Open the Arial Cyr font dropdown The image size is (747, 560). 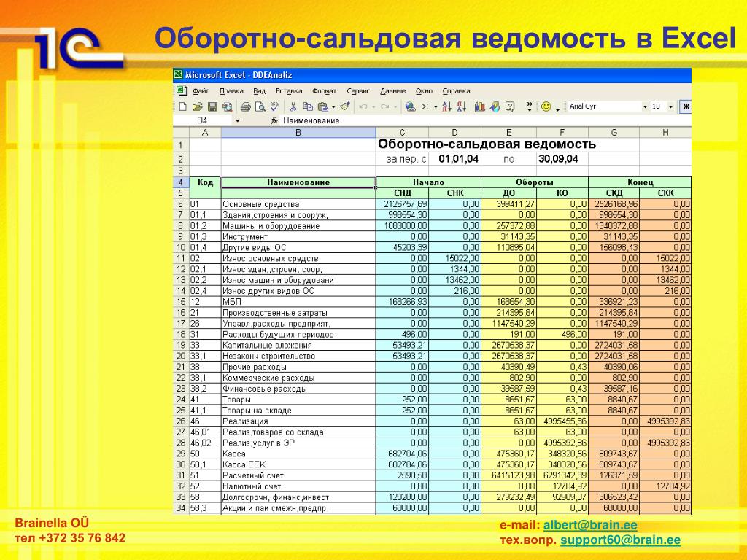(x=645, y=106)
